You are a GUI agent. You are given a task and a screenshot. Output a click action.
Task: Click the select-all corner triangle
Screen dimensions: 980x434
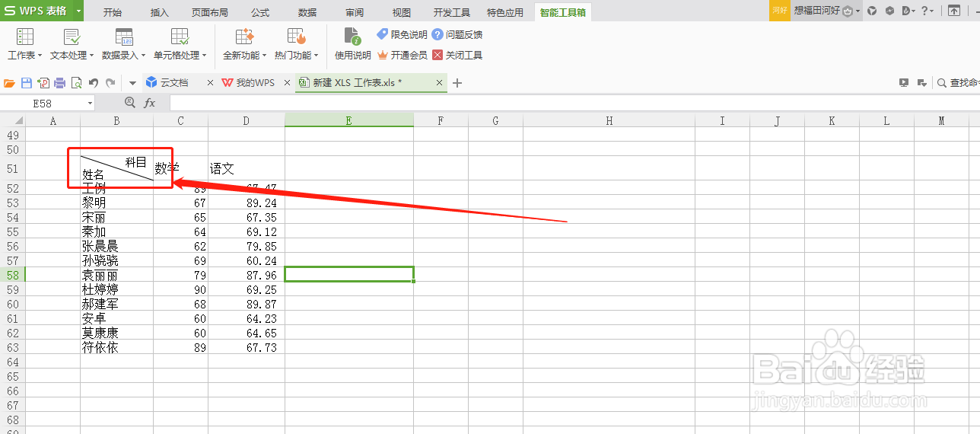(17, 120)
